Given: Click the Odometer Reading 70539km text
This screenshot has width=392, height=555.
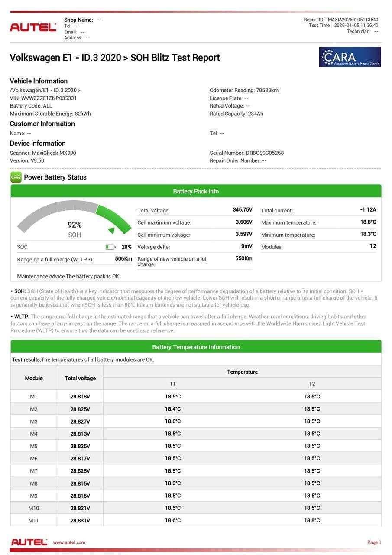Looking at the screenshot, I should [244, 91].
